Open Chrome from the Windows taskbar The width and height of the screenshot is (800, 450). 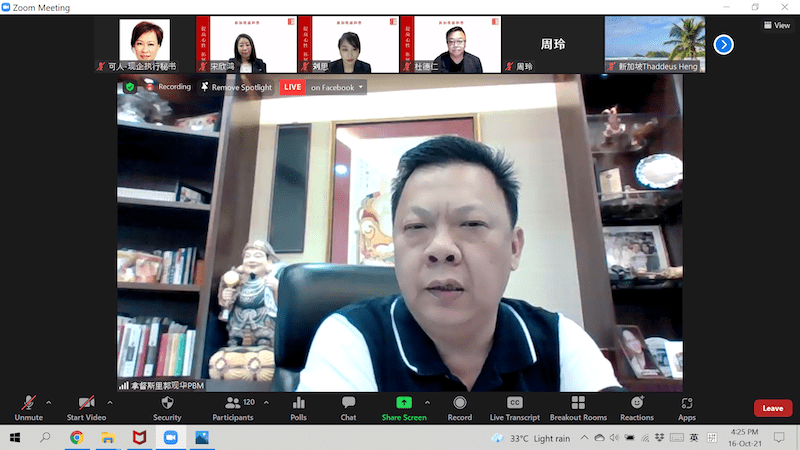tap(76, 438)
